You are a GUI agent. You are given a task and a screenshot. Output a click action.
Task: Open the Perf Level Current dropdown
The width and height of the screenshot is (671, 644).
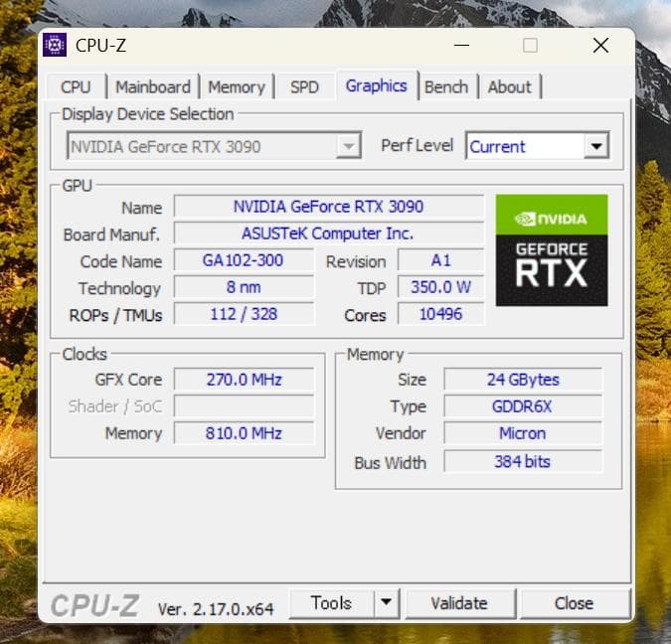(537, 146)
